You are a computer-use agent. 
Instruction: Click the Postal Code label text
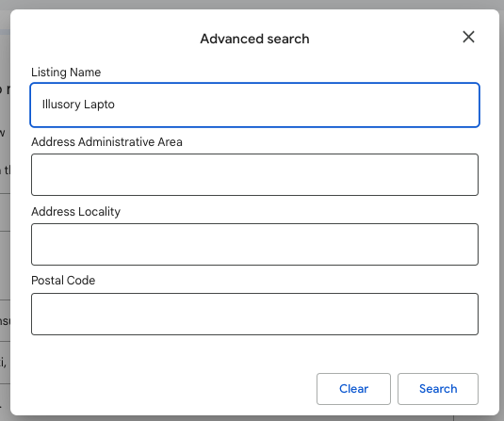coord(63,281)
